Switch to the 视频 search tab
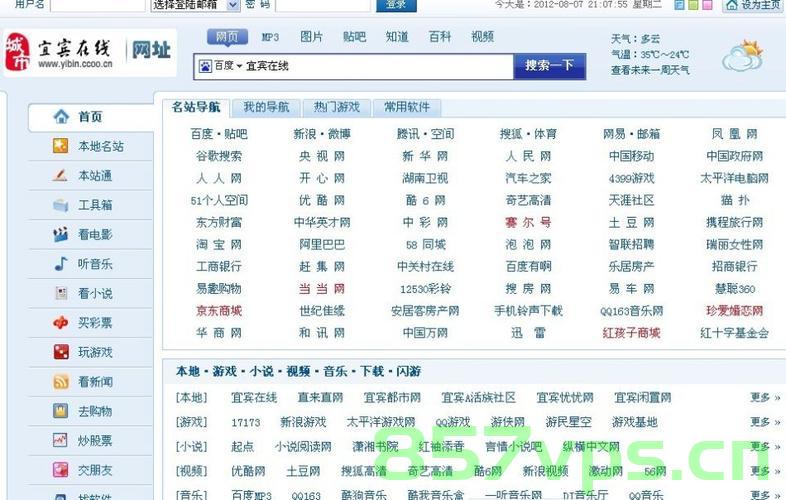786x500 pixels. coord(482,37)
